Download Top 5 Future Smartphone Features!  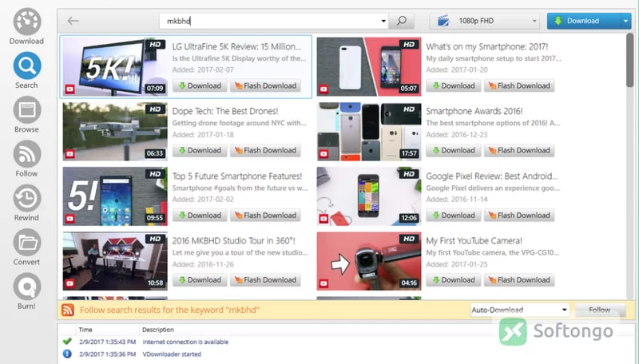click(x=200, y=215)
